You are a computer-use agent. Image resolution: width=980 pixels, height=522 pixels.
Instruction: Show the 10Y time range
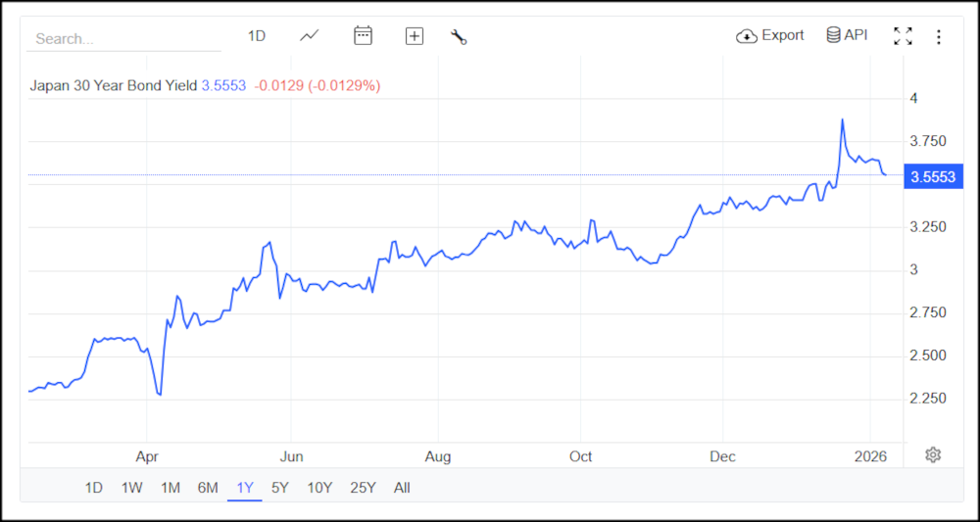pos(318,488)
